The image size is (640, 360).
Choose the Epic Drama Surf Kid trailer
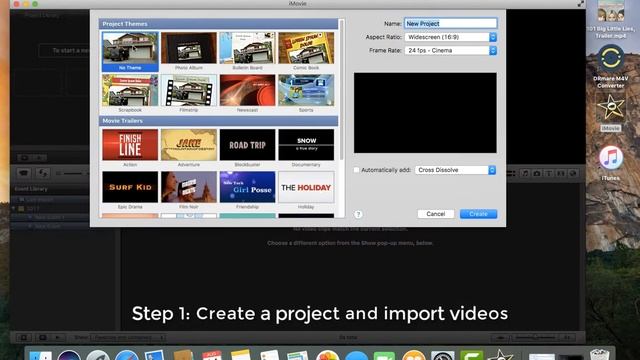pos(130,187)
